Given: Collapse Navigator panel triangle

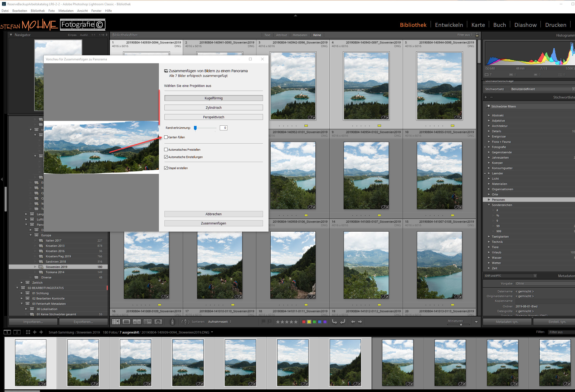Looking at the screenshot, I should pyautogui.click(x=11, y=35).
